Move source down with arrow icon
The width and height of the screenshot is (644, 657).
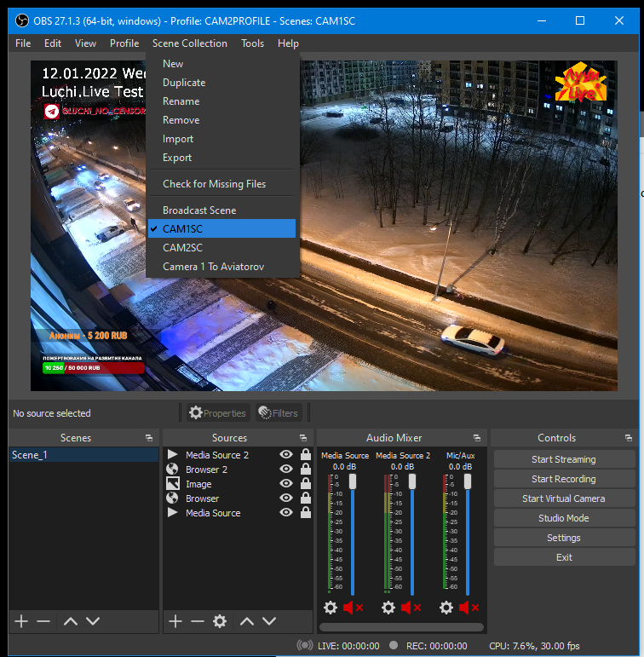pos(269,621)
